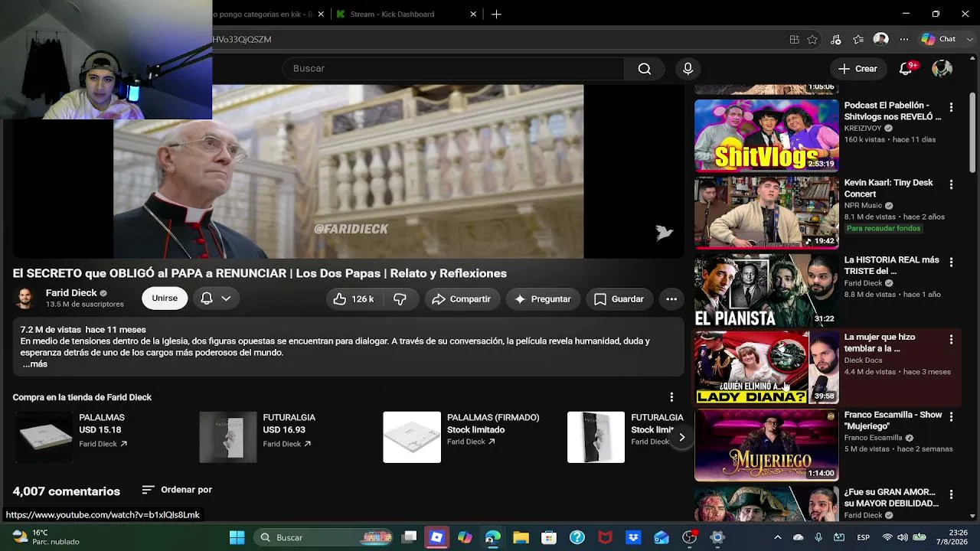The width and height of the screenshot is (980, 551).
Task: Open the PALALMAS USD 15.18 product
Action: coord(44,437)
